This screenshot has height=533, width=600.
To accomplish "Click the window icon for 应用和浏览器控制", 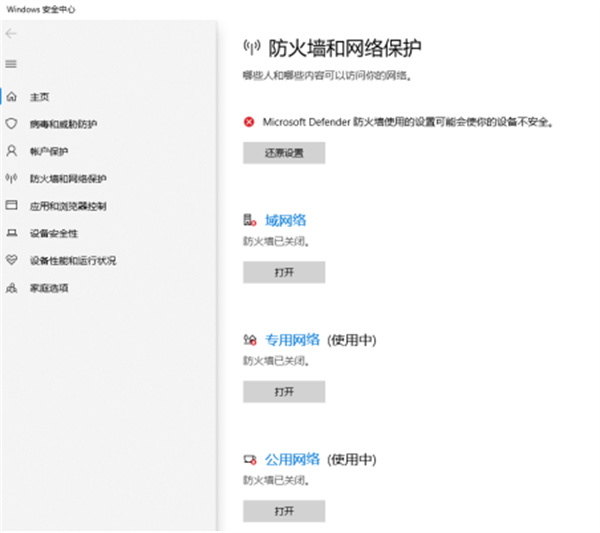I will pos(11,205).
